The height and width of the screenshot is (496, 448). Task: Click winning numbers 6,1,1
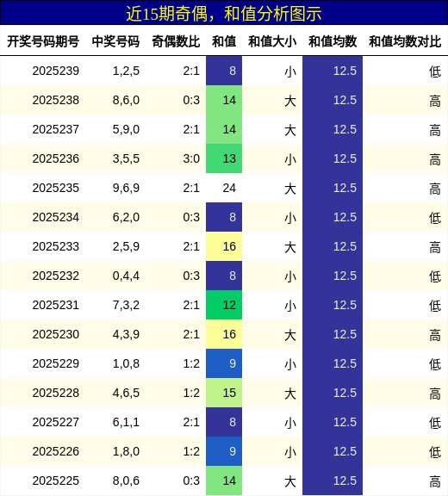pyautogui.click(x=126, y=422)
